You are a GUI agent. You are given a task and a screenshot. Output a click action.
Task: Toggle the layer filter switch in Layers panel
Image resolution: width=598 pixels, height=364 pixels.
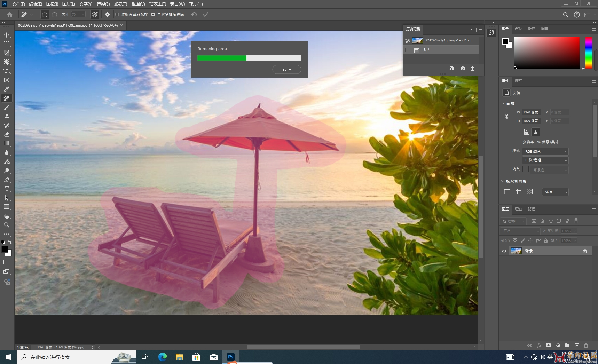coord(576,220)
